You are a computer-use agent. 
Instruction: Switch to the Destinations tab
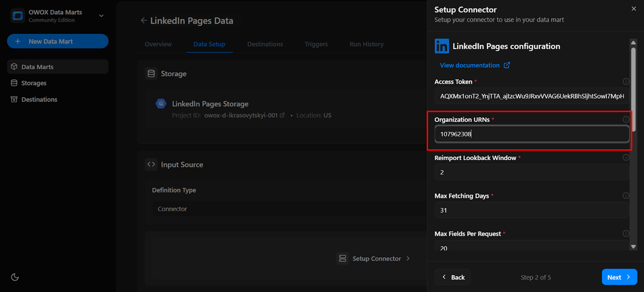tap(265, 44)
